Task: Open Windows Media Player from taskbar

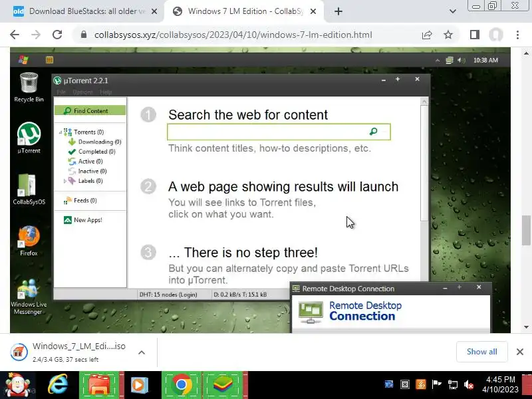Action: (x=140, y=385)
